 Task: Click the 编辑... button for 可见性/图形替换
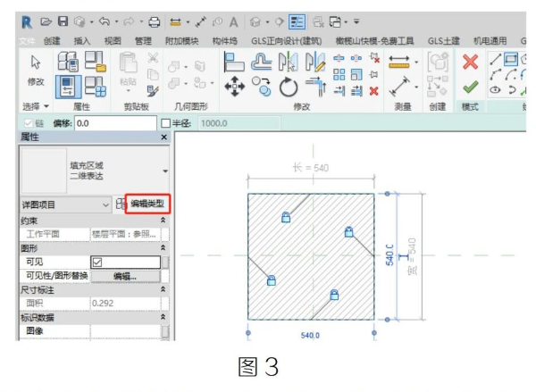125,276
